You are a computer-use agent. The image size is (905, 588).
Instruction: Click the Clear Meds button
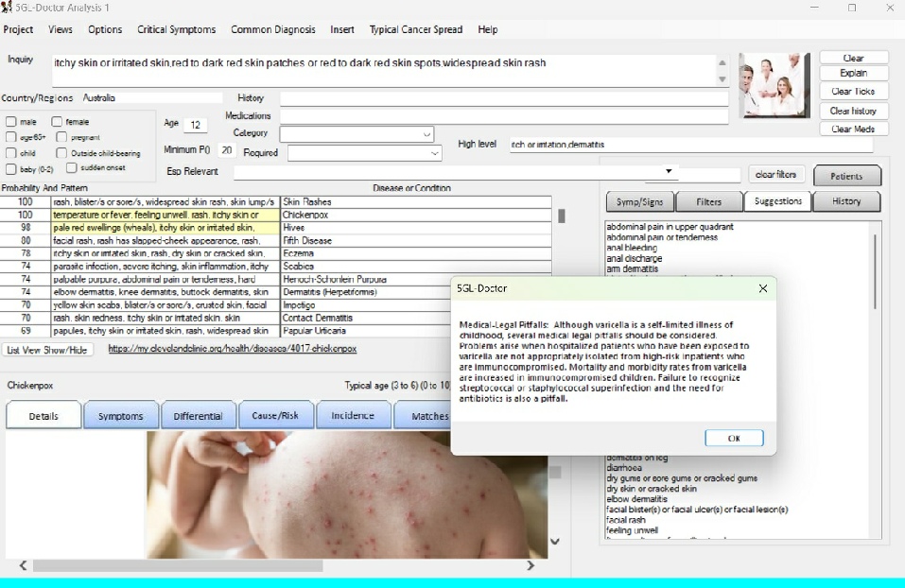[x=853, y=130]
